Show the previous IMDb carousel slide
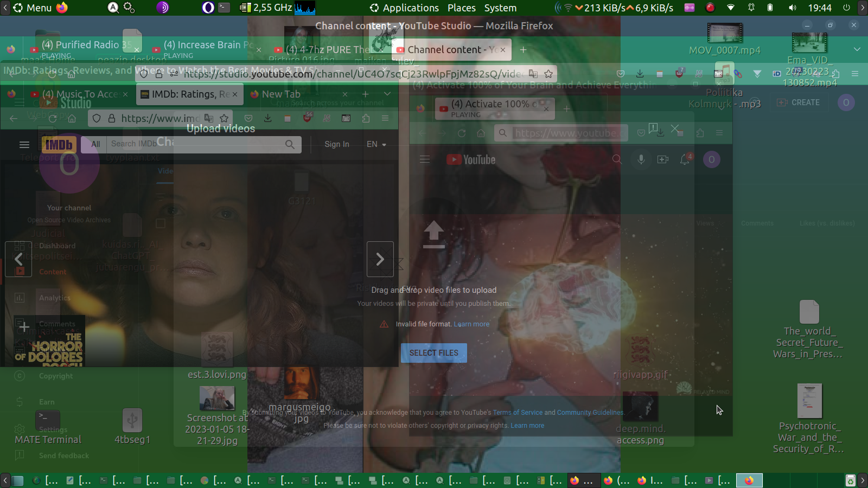 coord(18,259)
